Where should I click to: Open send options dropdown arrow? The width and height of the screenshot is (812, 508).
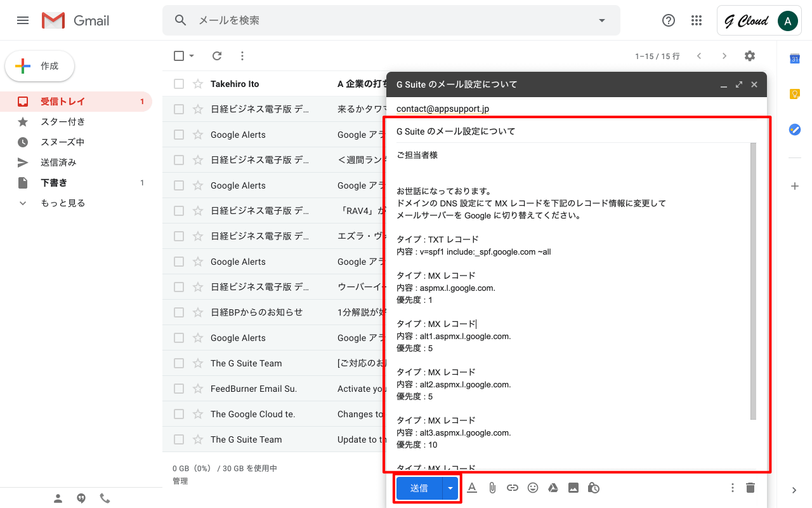(x=450, y=488)
